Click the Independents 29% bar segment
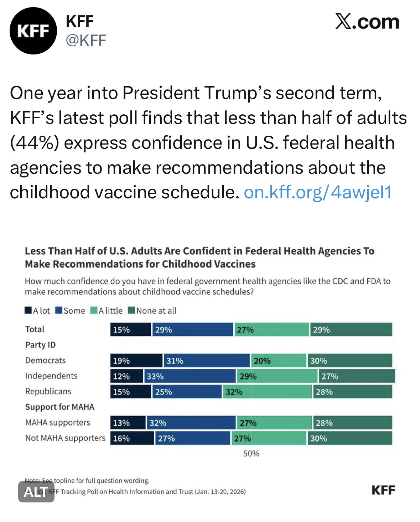This screenshot has height=522, width=420. click(277, 376)
